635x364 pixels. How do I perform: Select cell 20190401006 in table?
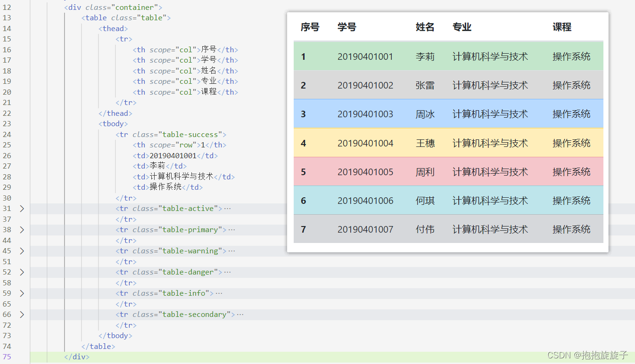tap(365, 201)
